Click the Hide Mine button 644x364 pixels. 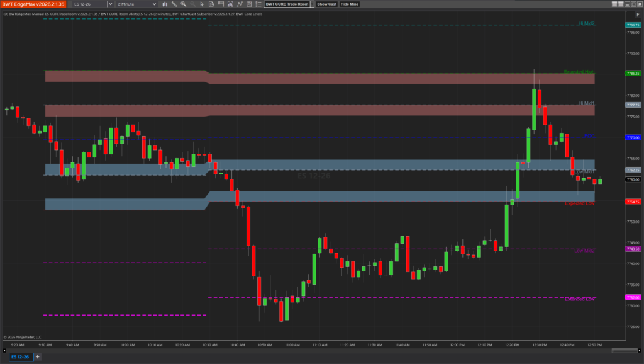tap(350, 4)
